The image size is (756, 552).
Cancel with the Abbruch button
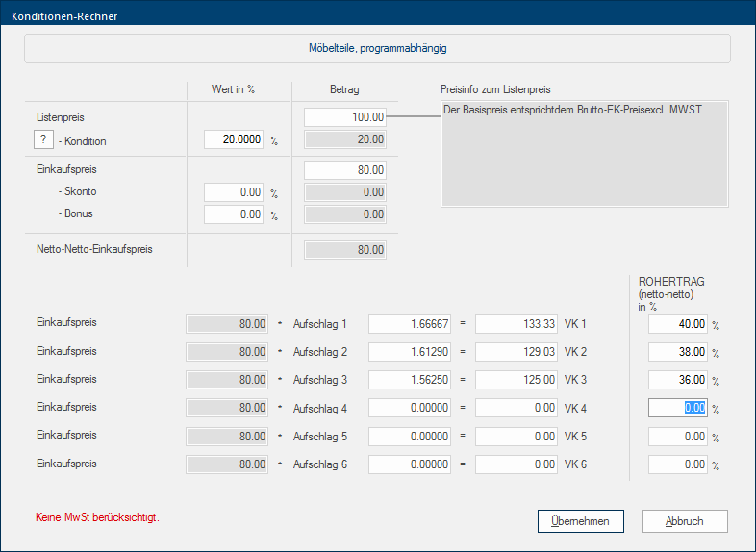tap(685, 521)
